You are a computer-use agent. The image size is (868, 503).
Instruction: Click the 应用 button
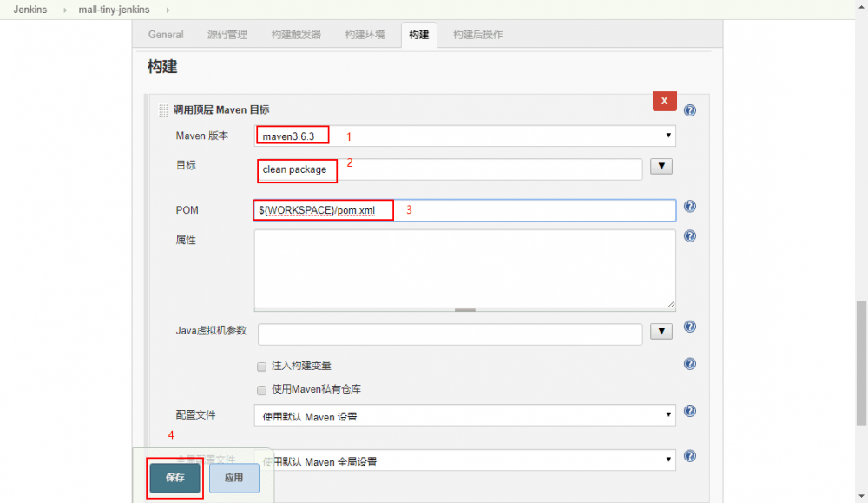233,478
